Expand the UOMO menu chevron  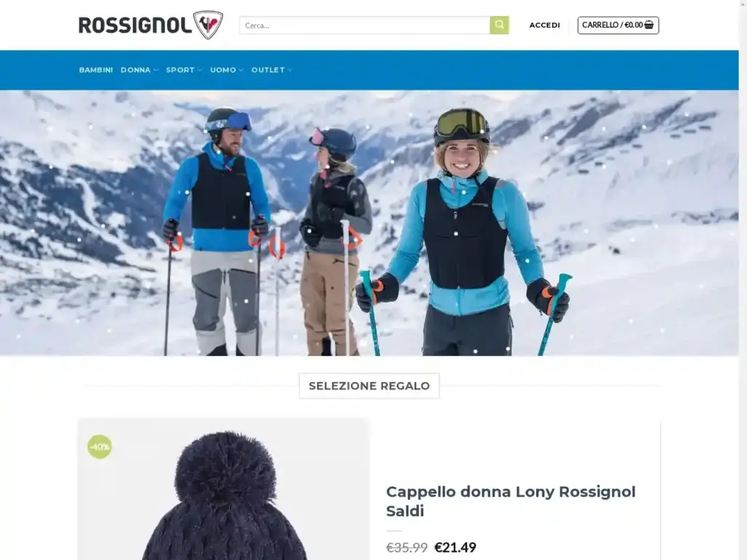[x=241, y=70]
